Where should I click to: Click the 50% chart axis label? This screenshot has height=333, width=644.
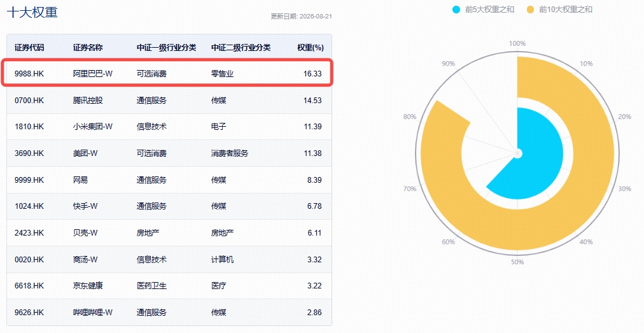[x=517, y=262]
